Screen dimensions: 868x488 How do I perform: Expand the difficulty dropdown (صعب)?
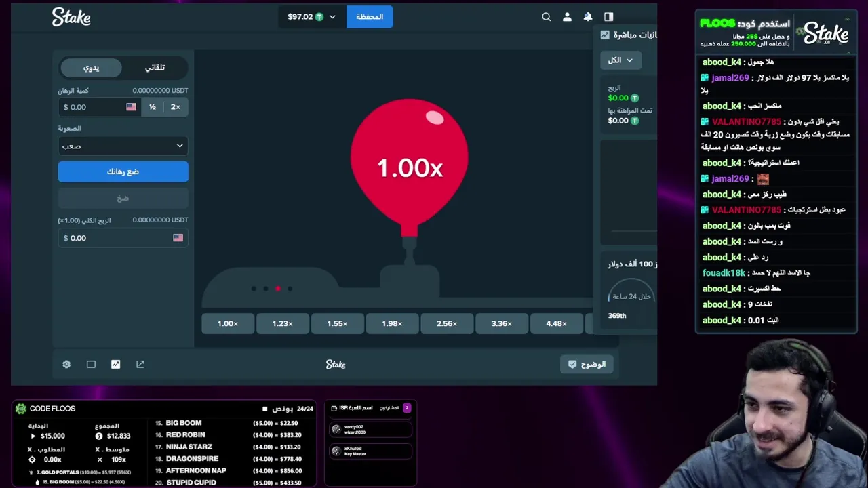coord(123,146)
